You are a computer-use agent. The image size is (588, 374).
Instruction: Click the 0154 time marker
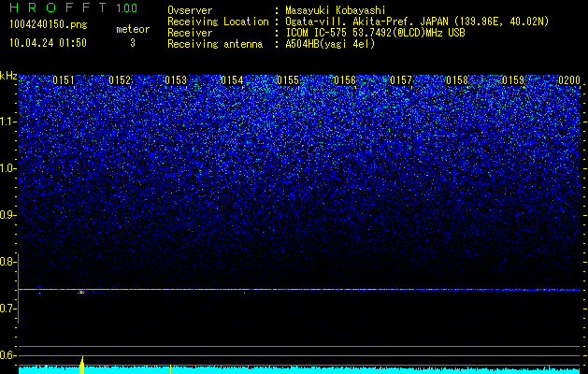click(233, 80)
